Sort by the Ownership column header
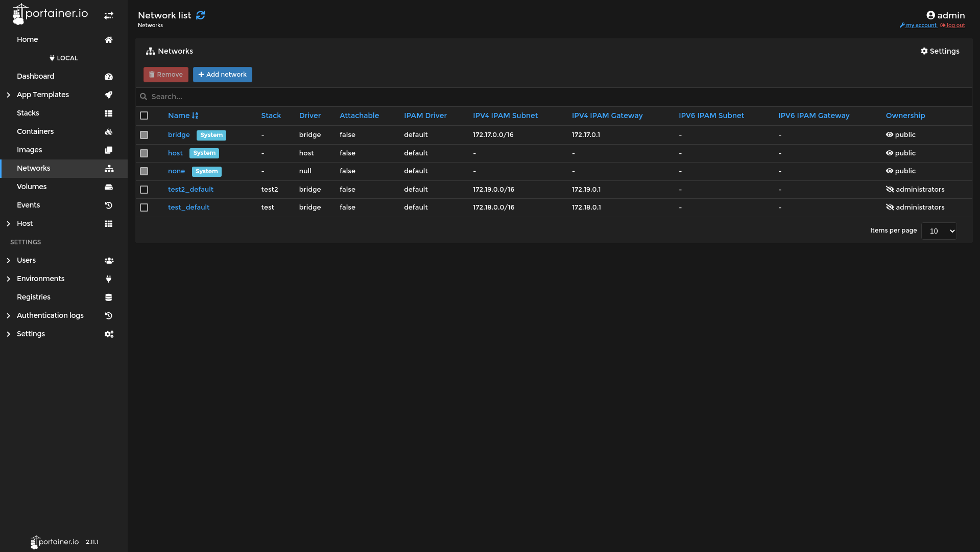 905,116
